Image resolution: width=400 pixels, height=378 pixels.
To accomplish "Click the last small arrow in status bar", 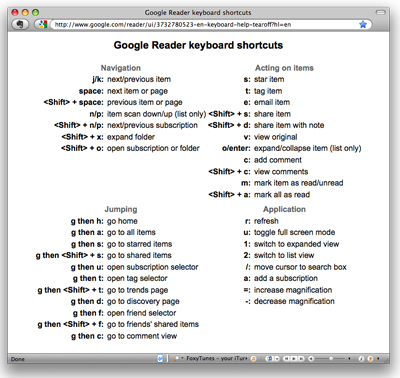I will pyautogui.click(x=378, y=359).
